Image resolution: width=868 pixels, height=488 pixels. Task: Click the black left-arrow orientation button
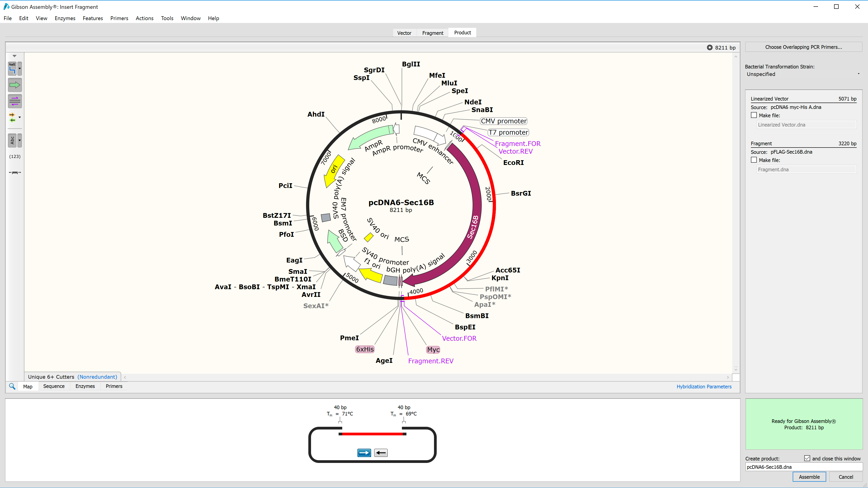click(x=381, y=453)
